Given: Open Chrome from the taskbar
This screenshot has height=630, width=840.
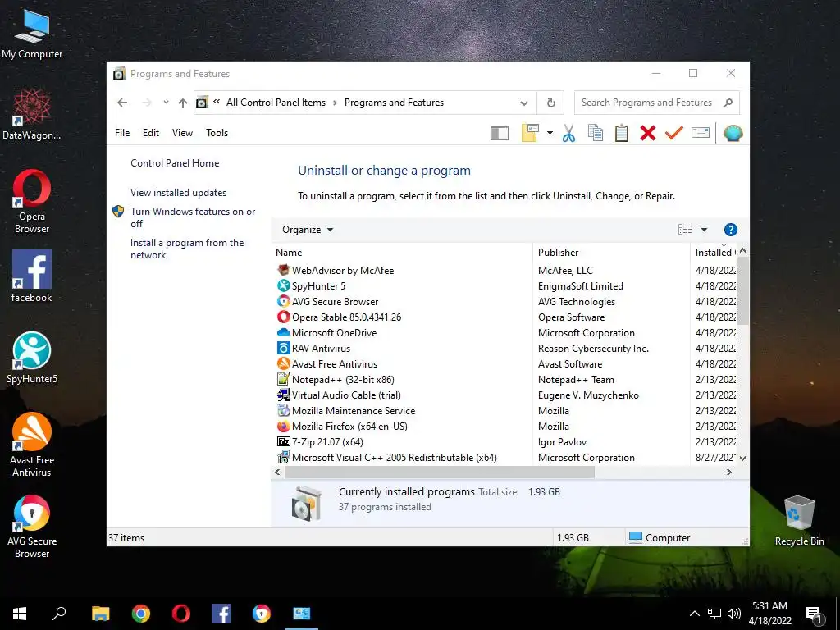Looking at the screenshot, I should (x=141, y=614).
